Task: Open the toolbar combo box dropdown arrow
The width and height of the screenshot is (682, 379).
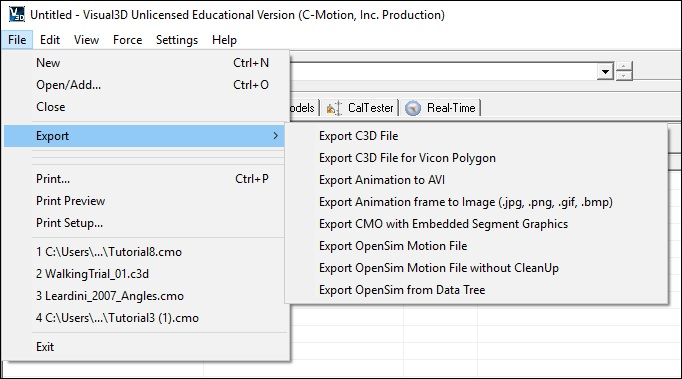Action: [x=605, y=71]
